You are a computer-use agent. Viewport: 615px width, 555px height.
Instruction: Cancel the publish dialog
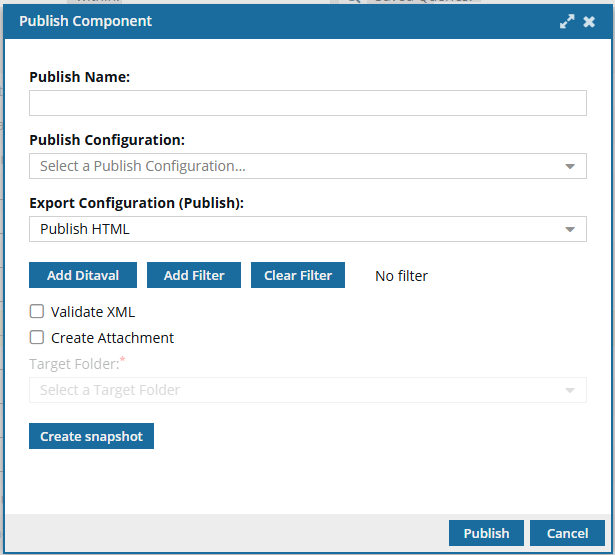pos(567,533)
